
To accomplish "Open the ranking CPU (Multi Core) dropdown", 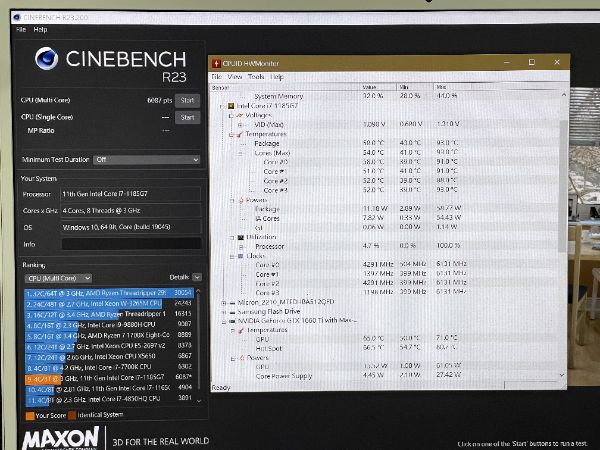I will pyautogui.click(x=58, y=278).
